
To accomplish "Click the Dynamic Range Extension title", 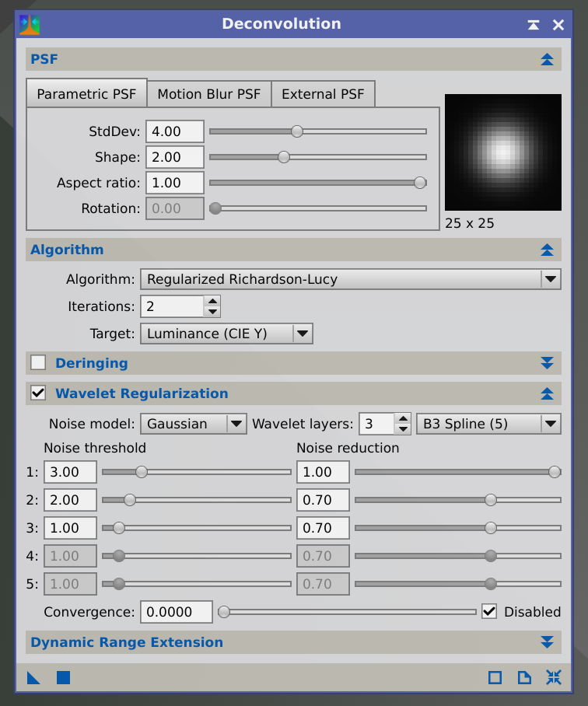I will (127, 642).
